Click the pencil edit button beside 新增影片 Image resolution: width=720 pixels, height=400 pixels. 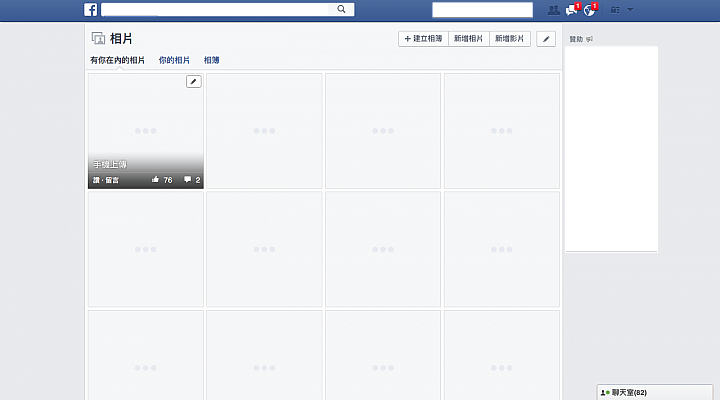pyautogui.click(x=546, y=39)
